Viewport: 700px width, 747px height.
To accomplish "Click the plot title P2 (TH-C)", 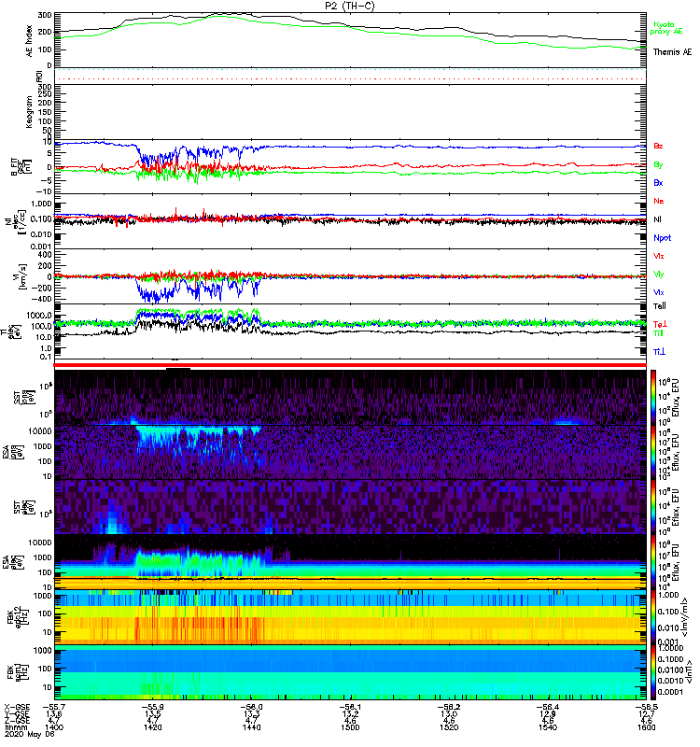I will (350, 6).
